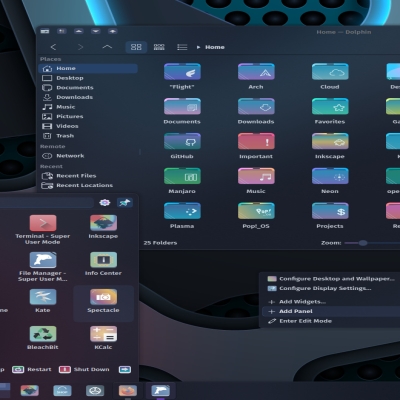
Task: Open Downloads in Places sidebar
Action: (88, 97)
